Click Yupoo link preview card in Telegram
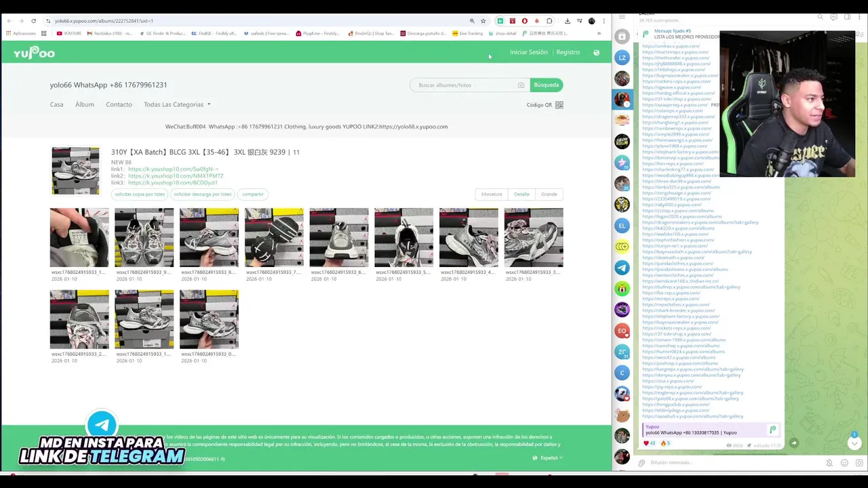Screen dimensions: 868x488 (710, 430)
